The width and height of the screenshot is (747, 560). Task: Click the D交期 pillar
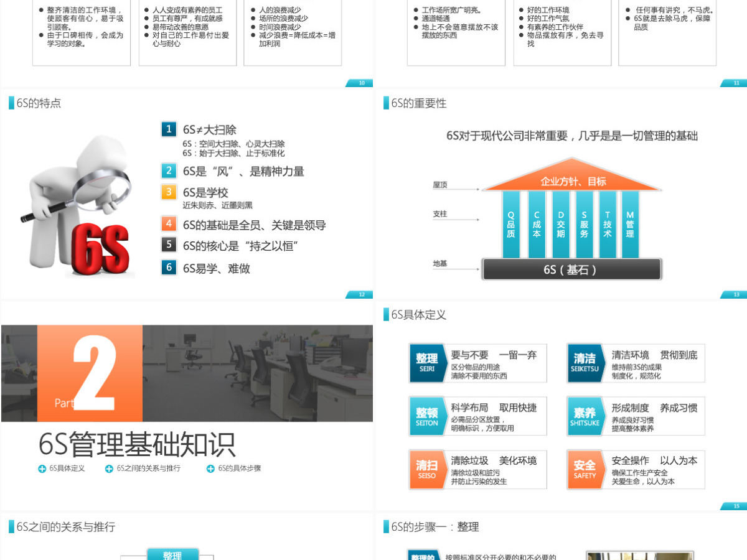(560, 225)
